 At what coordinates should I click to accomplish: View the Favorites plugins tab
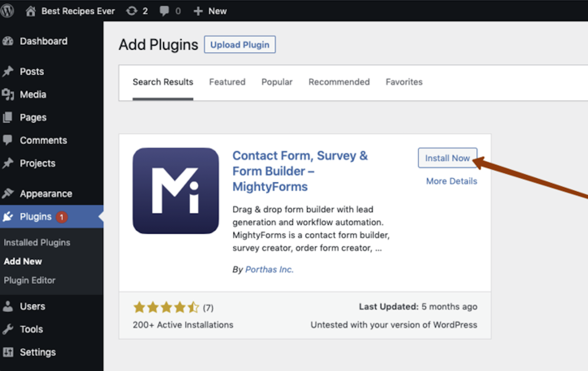[x=404, y=82]
